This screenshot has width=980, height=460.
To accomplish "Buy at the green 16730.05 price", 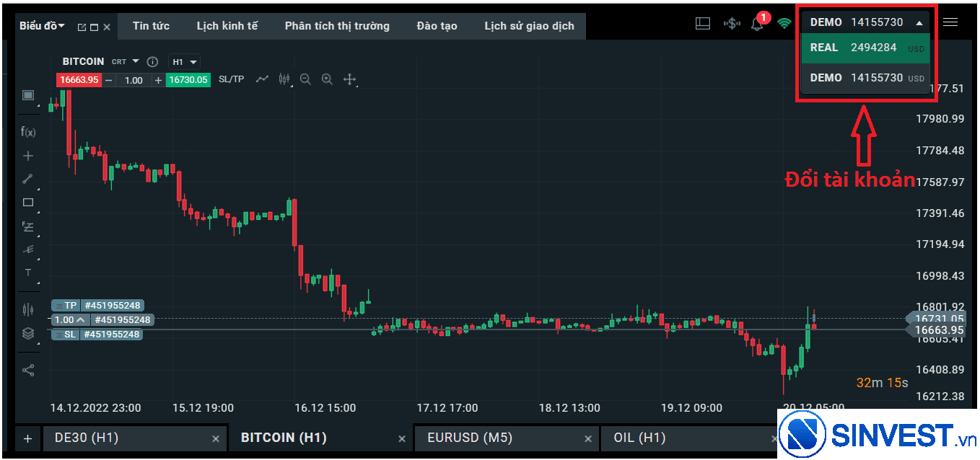I will pyautogui.click(x=188, y=80).
